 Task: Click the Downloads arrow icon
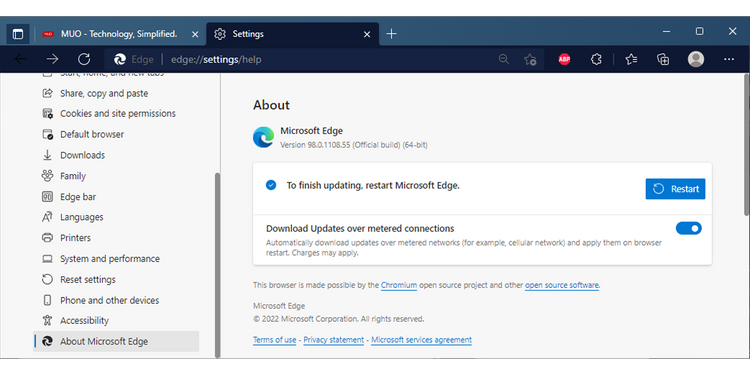click(x=47, y=155)
